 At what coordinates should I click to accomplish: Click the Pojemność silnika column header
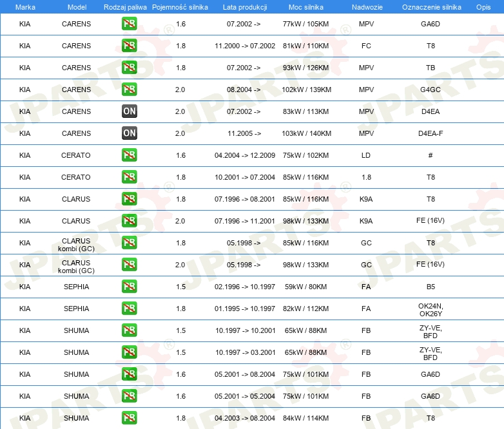pyautogui.click(x=180, y=7)
